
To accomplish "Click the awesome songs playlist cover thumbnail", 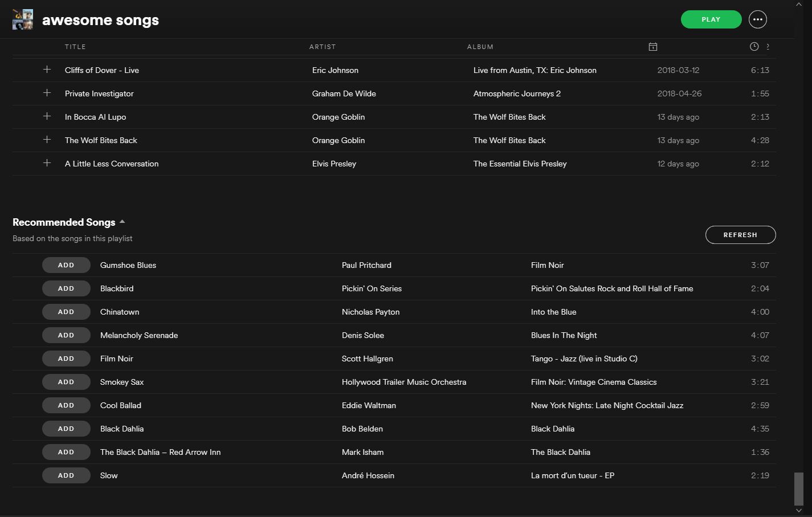I will pyautogui.click(x=23, y=19).
